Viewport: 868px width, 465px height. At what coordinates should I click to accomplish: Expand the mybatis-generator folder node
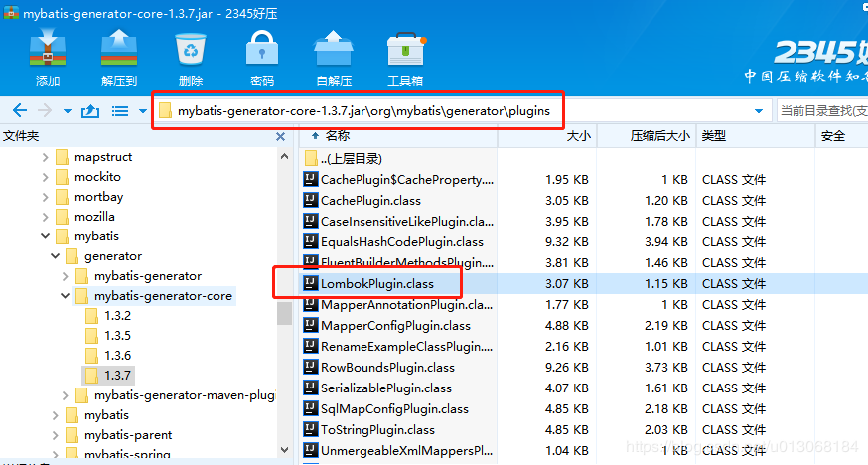[x=66, y=276]
